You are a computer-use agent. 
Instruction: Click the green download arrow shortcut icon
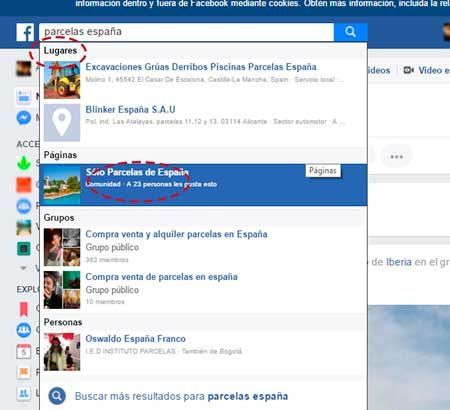[24, 163]
